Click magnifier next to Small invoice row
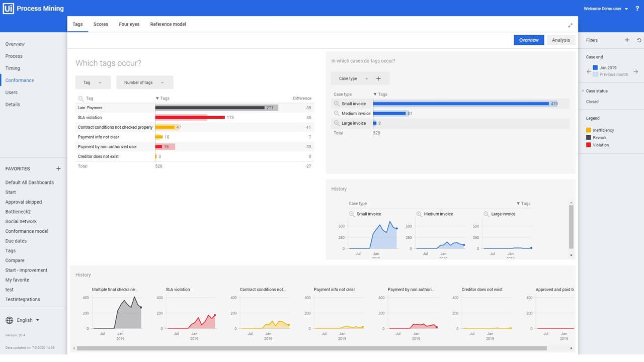Screen dimensions: 644x362 (x=337, y=104)
